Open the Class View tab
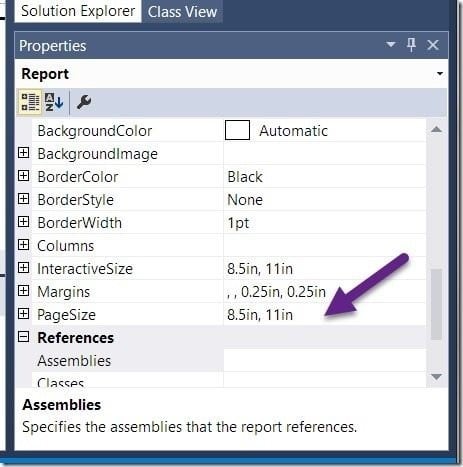The height and width of the screenshot is (467, 463). point(182,12)
